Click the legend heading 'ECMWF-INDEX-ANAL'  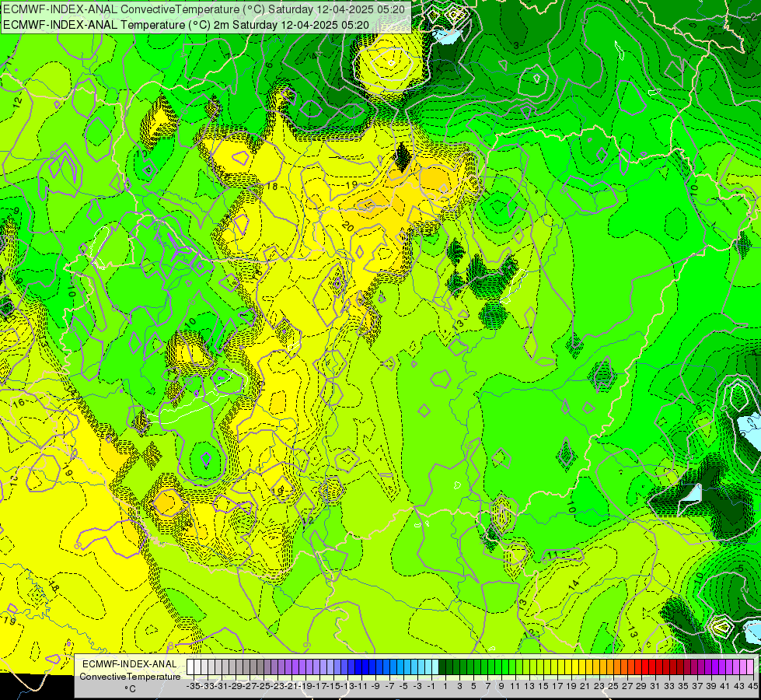(x=130, y=664)
